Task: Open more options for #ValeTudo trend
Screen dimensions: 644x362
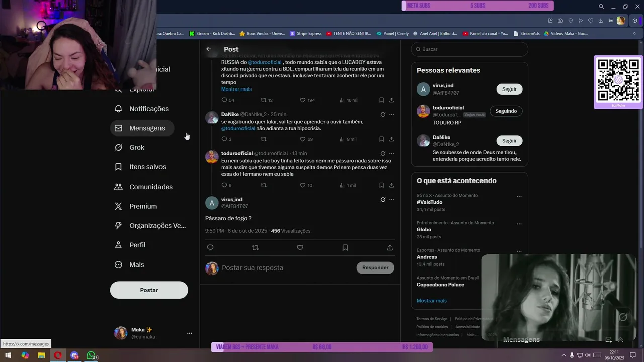Action: tap(519, 197)
